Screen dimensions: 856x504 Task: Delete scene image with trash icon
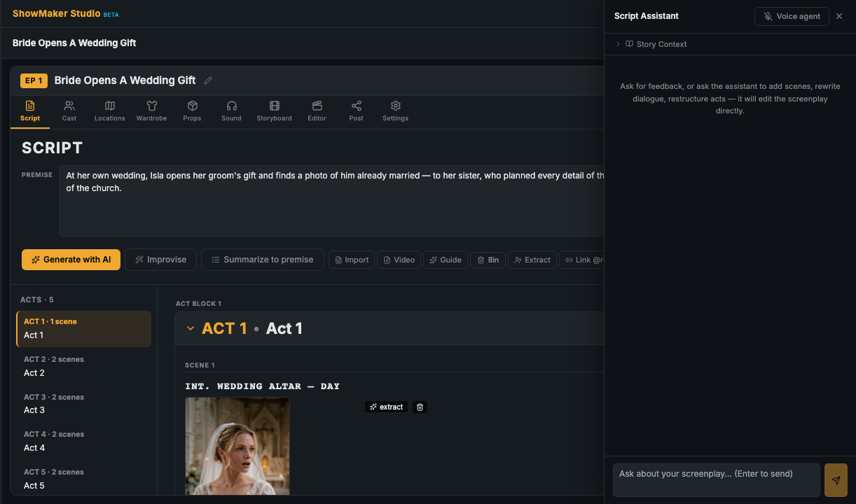[x=420, y=407]
